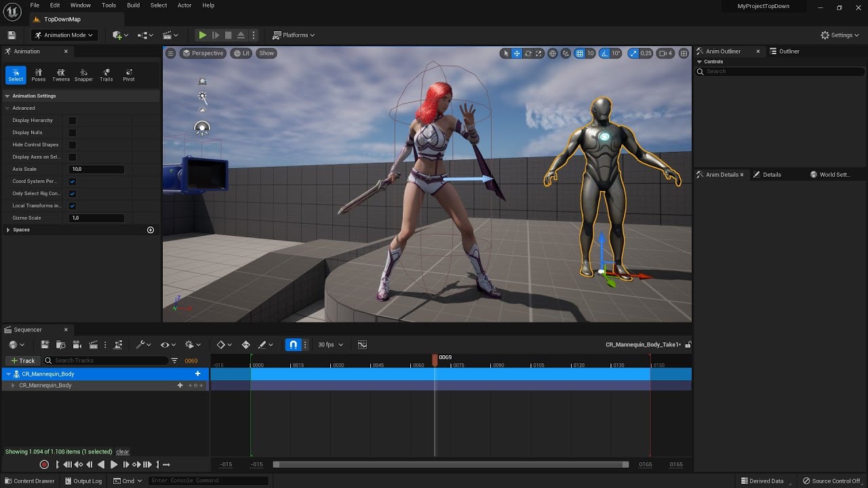Add key with the Sequencer diamond-plus icon
Viewport: 868px width, 488px height.
(x=245, y=344)
